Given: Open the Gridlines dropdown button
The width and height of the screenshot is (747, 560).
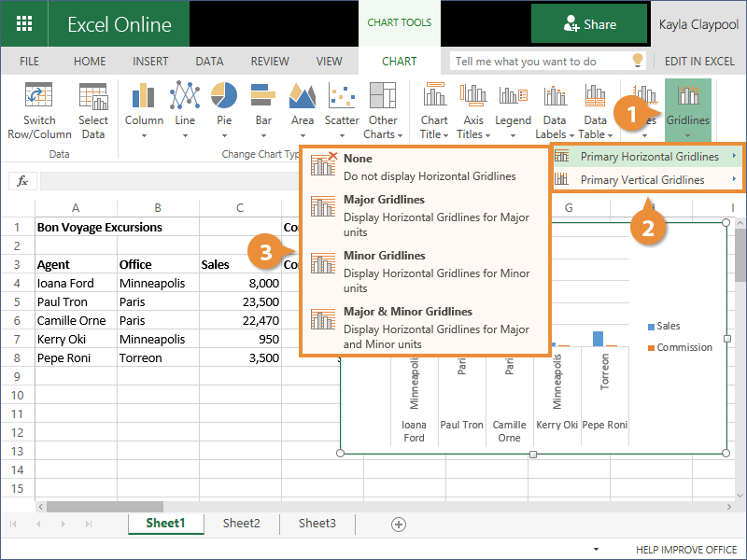Looking at the screenshot, I should (687, 110).
